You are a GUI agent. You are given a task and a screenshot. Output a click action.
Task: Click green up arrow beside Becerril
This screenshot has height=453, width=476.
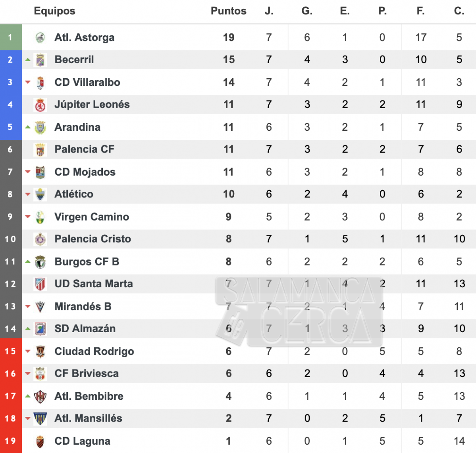[x=28, y=60]
